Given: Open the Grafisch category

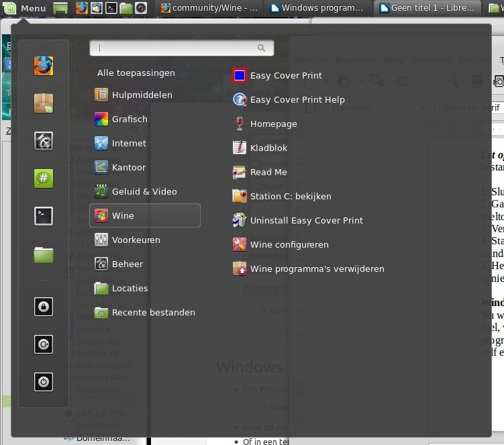Looking at the screenshot, I should coord(145,119).
